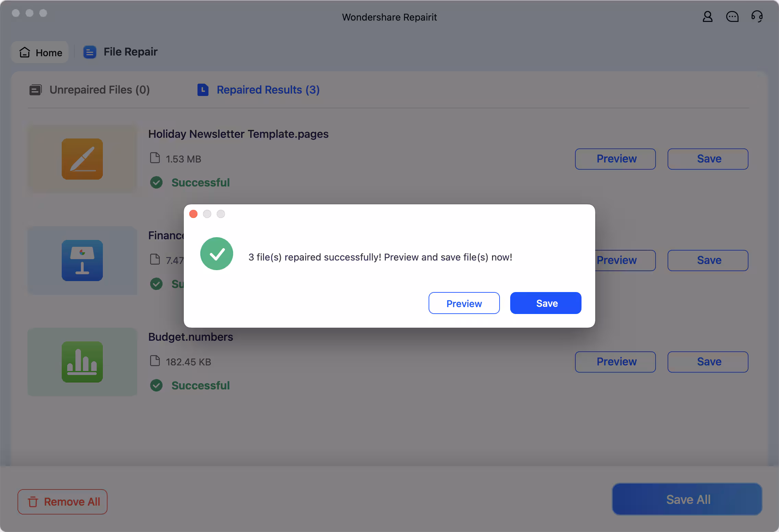Click the Unrepaired Files tab icon
Viewport: 779px width, 532px height.
35,90
